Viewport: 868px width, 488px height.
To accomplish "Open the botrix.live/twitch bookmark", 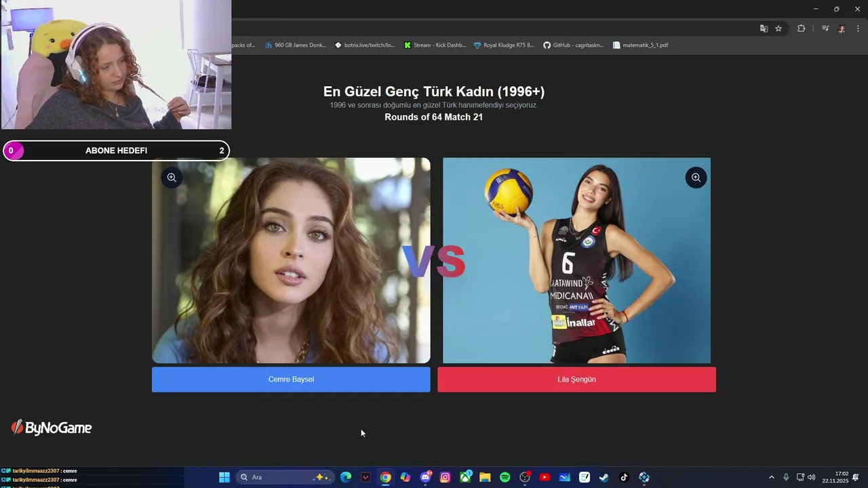I will [365, 45].
